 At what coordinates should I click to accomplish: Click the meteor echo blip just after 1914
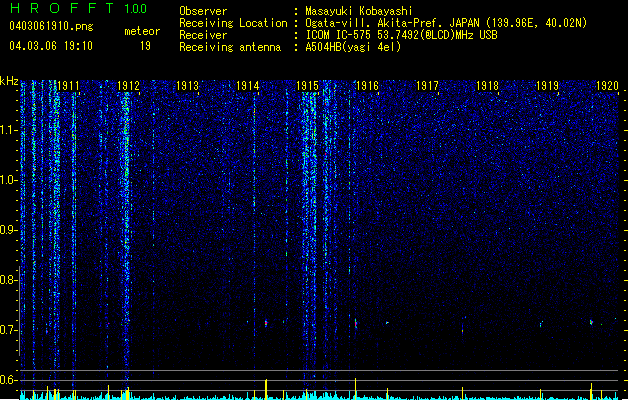click(266, 323)
